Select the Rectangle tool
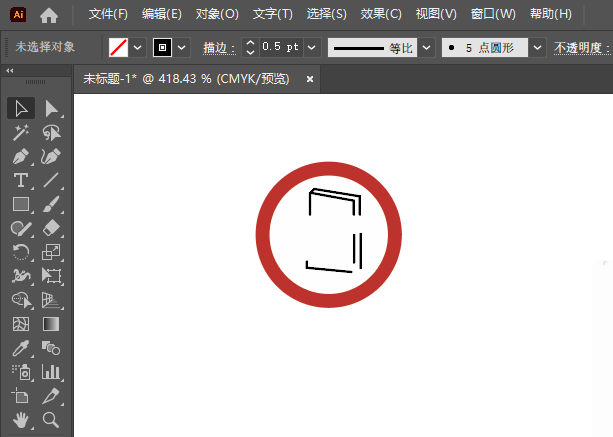613x437 pixels. 21,204
